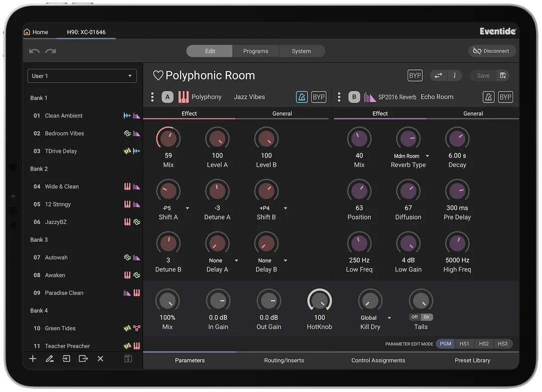
Task: Click the Save button
Action: pyautogui.click(x=483, y=76)
